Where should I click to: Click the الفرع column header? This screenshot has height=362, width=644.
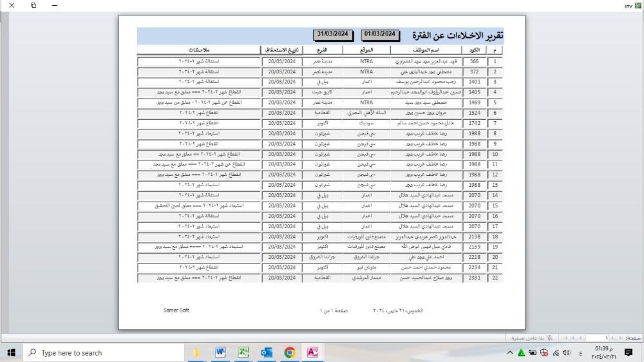pyautogui.click(x=323, y=50)
